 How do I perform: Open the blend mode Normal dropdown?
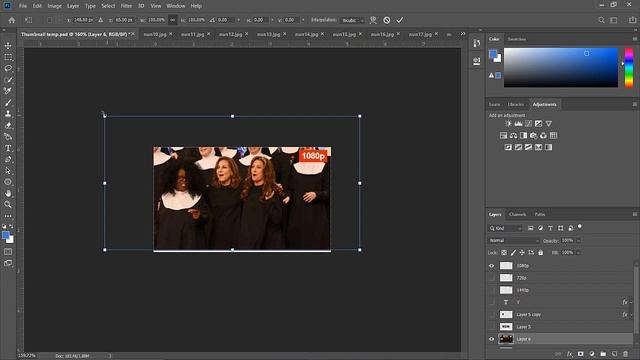pos(514,240)
